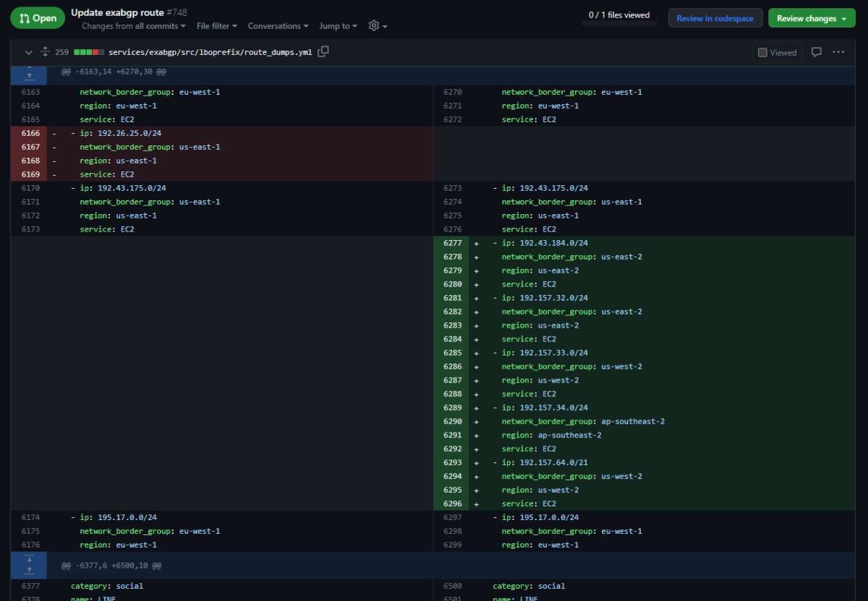
Task: Open the File filter dropdown
Action: [x=216, y=26]
